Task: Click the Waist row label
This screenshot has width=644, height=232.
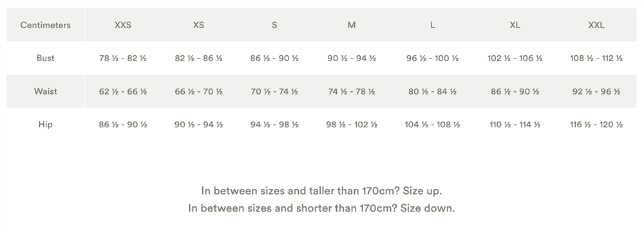Action: 45,91
